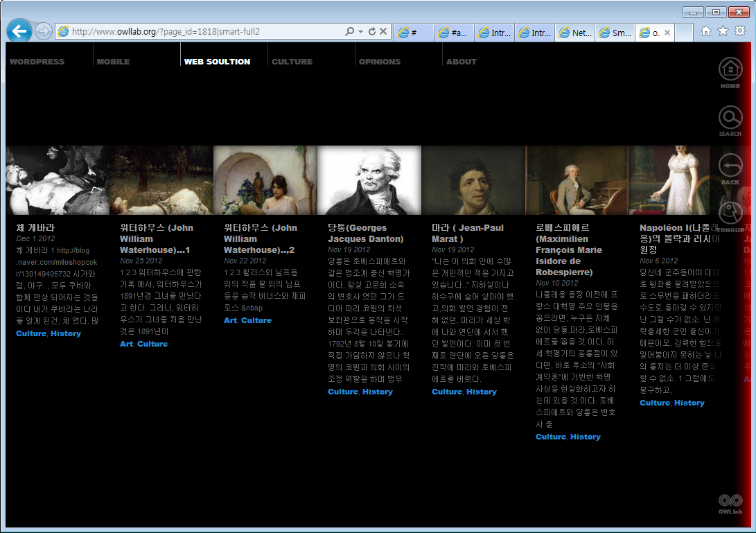Image resolution: width=756 pixels, height=533 pixels.
Task: Open the 'Georges Jacques Danton' post title
Action: [366, 233]
